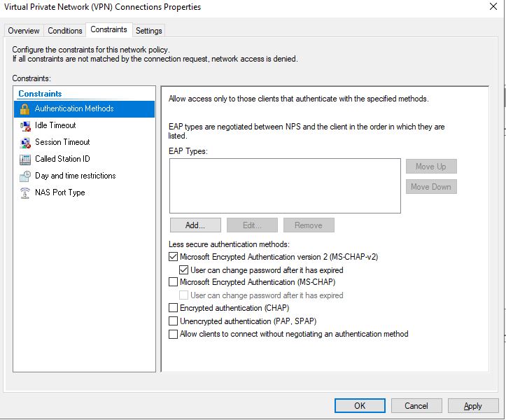Image resolution: width=506 pixels, height=420 pixels.
Task: Discard changes with Cancel button
Action: [x=416, y=405]
